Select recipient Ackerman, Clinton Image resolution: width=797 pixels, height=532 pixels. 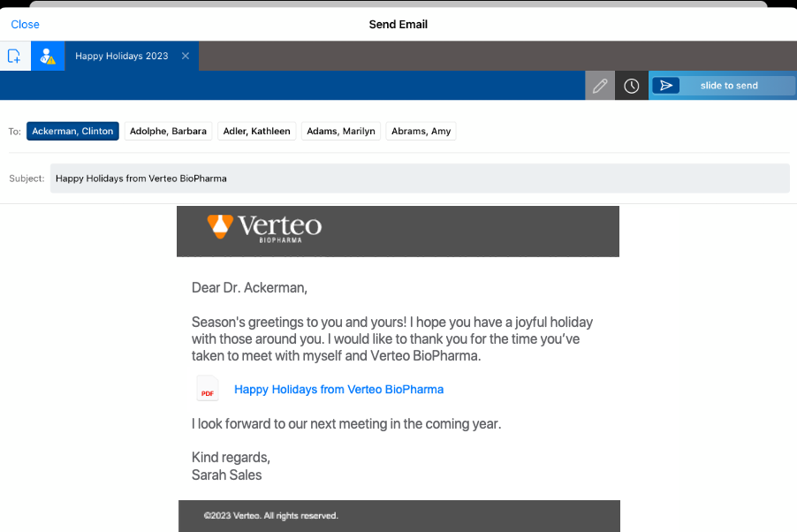point(72,131)
